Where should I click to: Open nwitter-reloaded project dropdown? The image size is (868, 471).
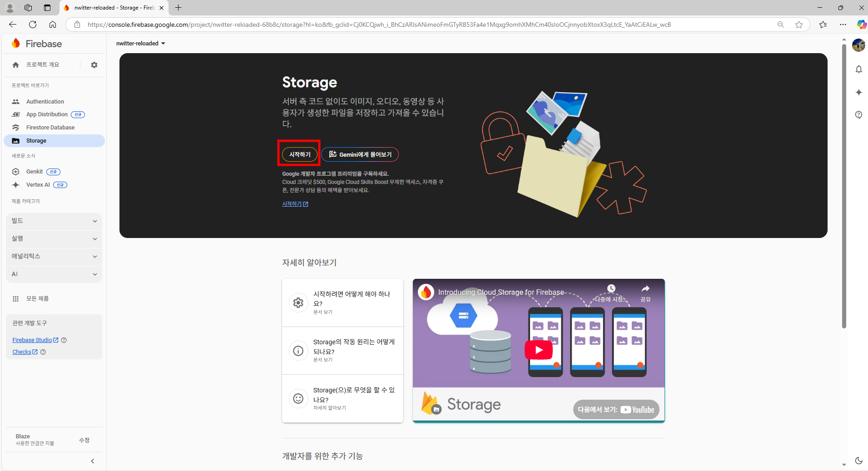point(141,44)
